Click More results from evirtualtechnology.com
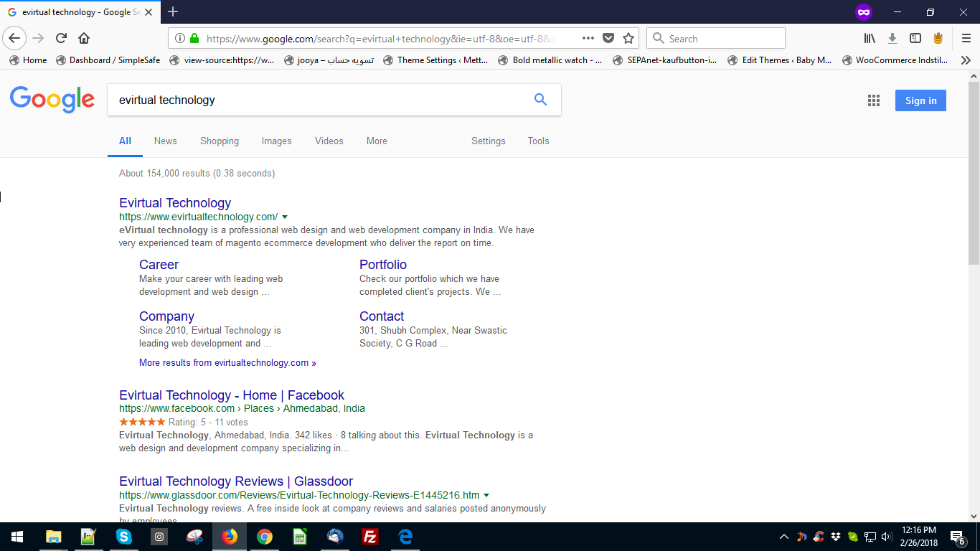The image size is (980, 551). tap(227, 362)
